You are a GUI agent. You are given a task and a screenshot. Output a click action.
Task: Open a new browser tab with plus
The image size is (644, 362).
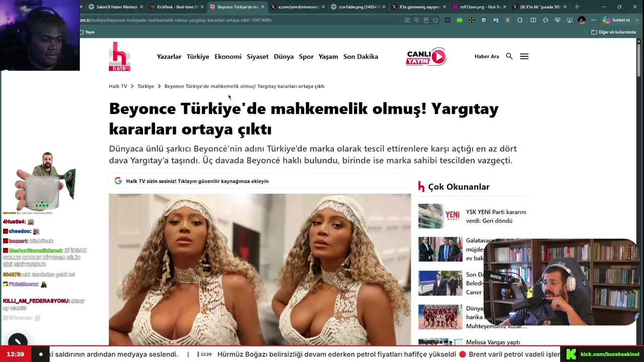[x=577, y=7]
